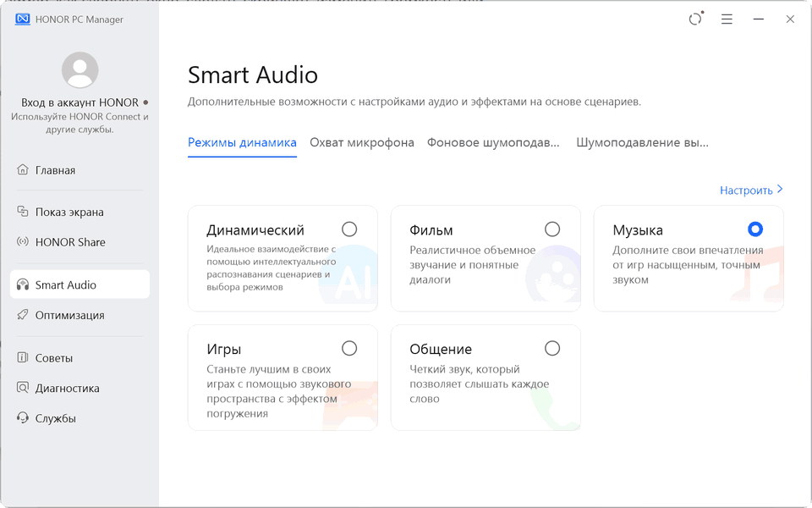Close the HONOR PC Manager window
The height and width of the screenshot is (508, 812).
790,19
